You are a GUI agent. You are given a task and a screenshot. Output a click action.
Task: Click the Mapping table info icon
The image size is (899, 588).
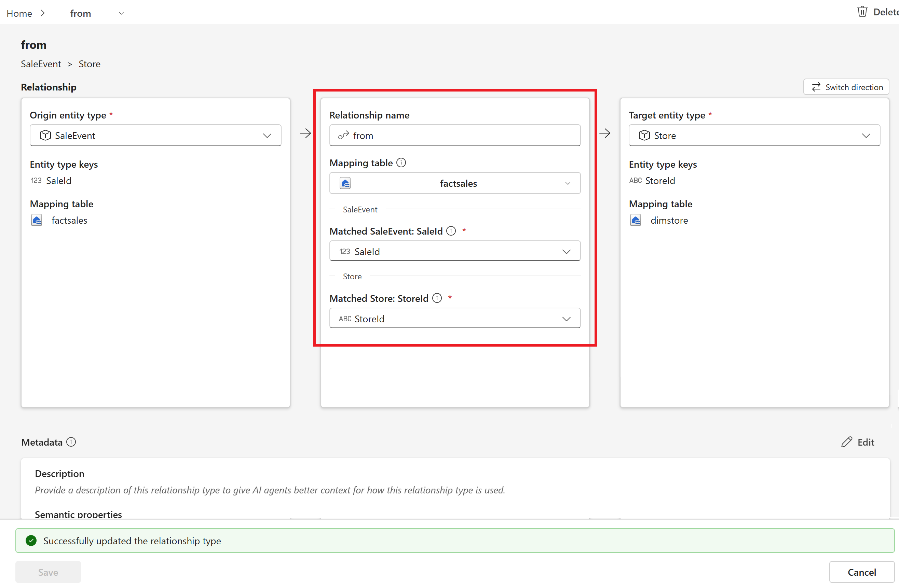click(x=401, y=163)
